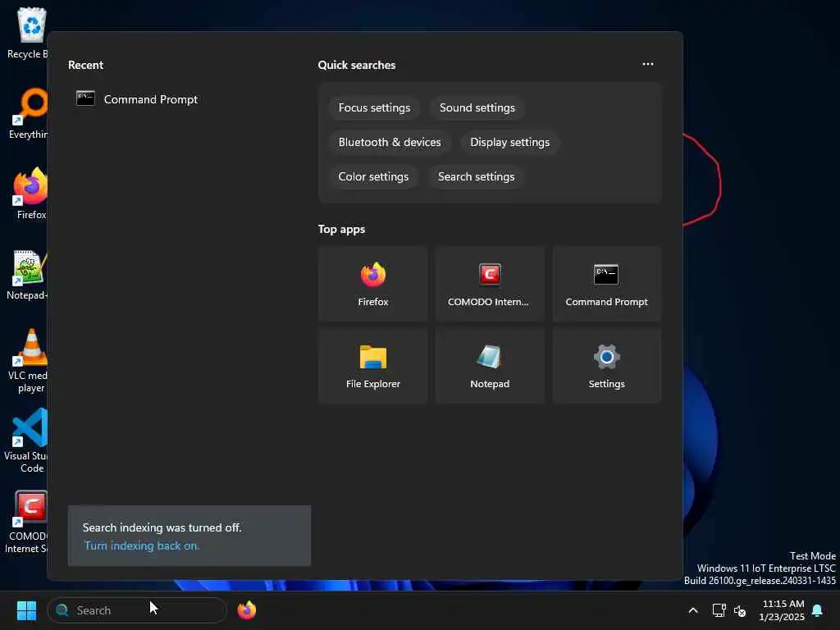Open Firefox from Top apps
This screenshot has width=840, height=630.
[x=373, y=284]
